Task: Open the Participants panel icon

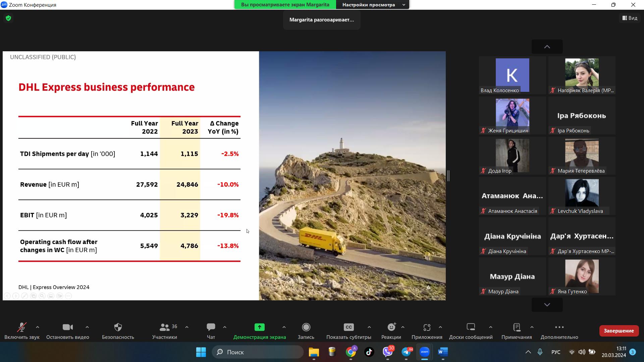Action: 164,327
